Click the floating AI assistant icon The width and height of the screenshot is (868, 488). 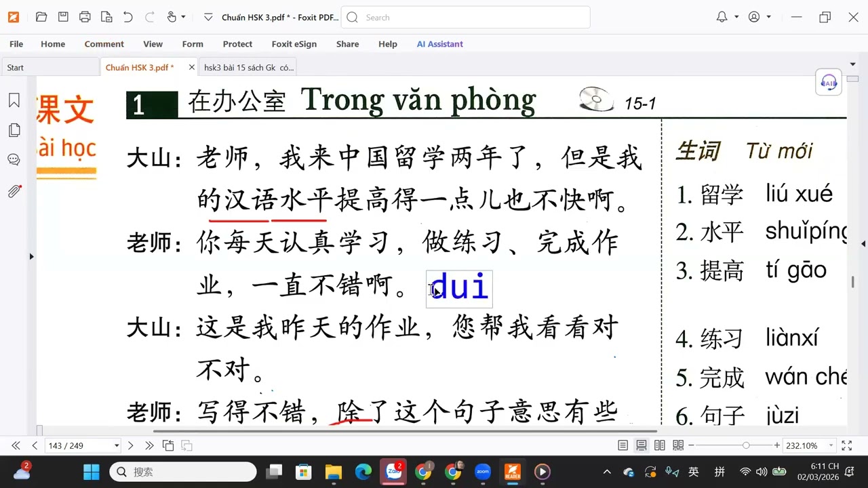point(829,83)
